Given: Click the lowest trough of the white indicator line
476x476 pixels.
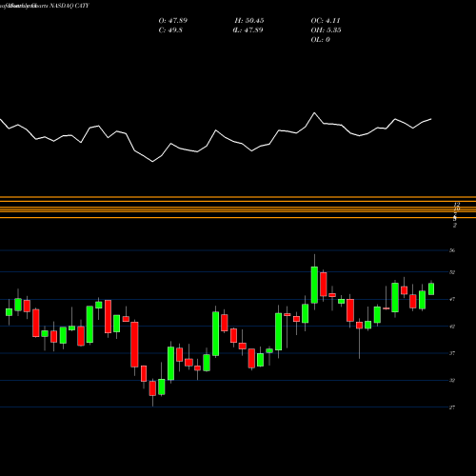Looking at the screenshot, I should [x=152, y=162].
